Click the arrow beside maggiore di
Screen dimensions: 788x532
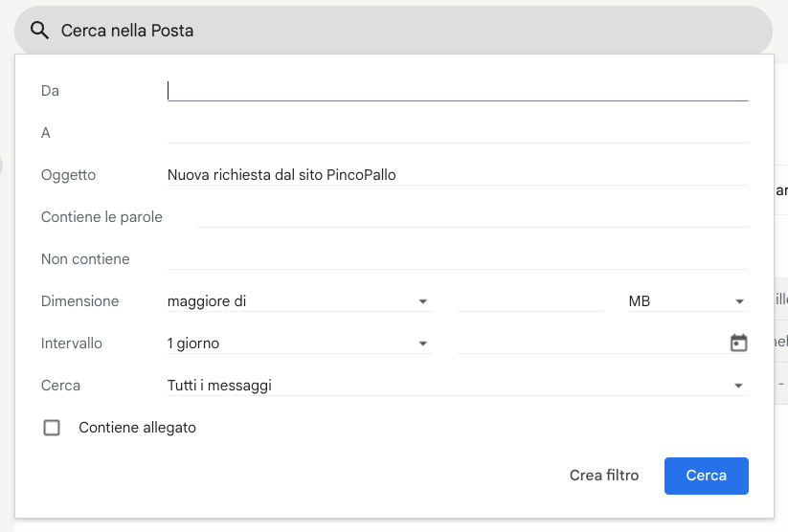point(422,301)
